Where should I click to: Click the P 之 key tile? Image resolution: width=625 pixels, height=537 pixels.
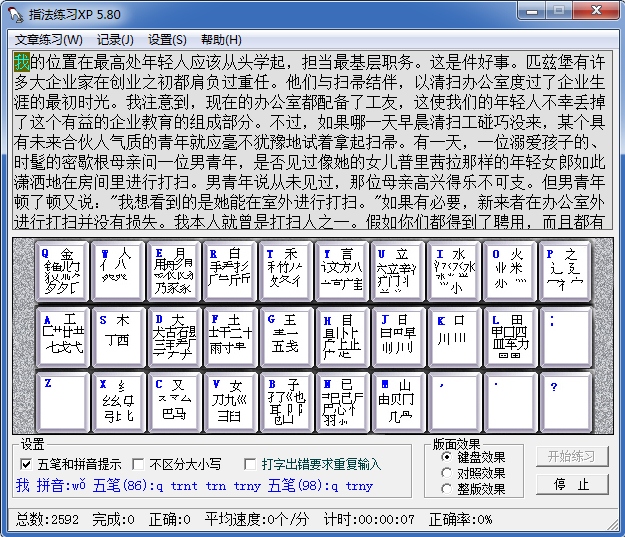[x=565, y=271]
